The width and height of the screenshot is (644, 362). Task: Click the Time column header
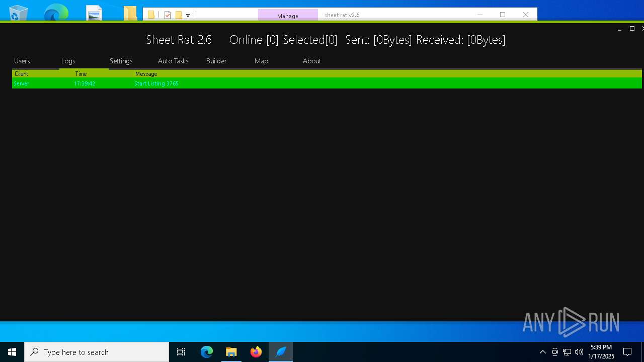pyautogui.click(x=81, y=74)
